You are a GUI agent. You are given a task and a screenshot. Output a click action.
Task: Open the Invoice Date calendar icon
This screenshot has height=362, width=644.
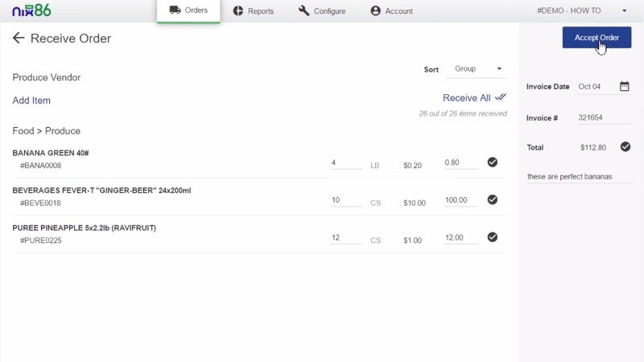point(624,86)
